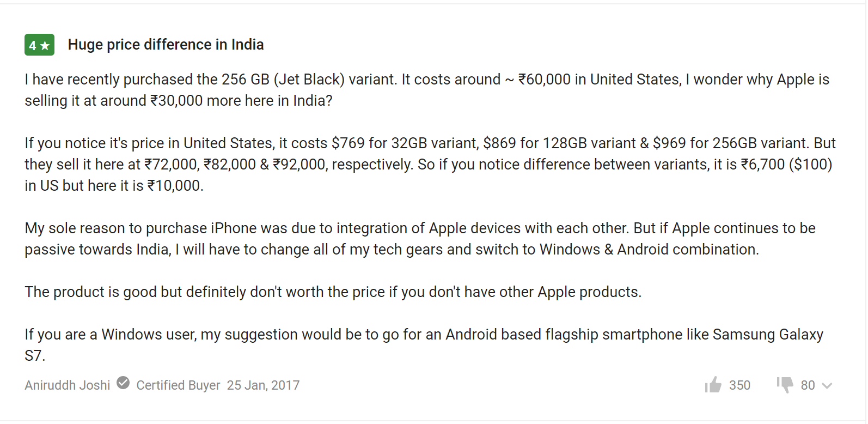Click the text '$969 for 256GB variant'

[x=731, y=143]
